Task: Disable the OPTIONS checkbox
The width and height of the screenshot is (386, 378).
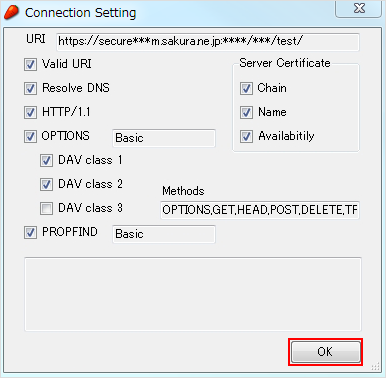Action: click(x=30, y=136)
